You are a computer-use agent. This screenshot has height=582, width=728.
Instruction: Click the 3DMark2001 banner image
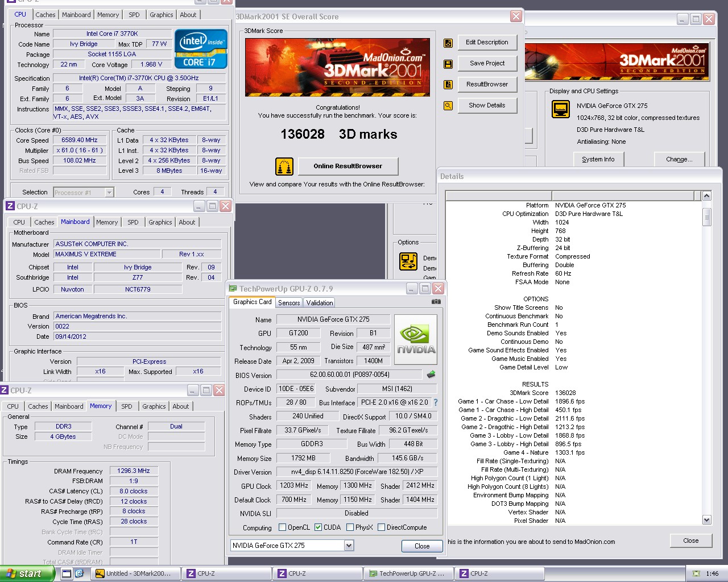pos(337,67)
